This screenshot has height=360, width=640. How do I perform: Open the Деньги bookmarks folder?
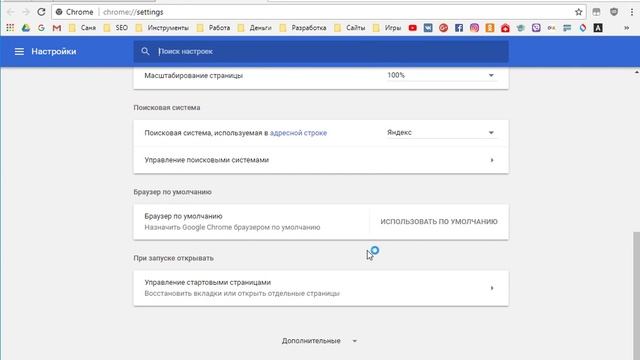click(254, 28)
